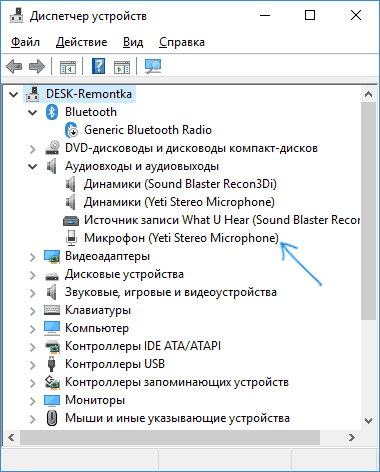Select the DESK-Remontka root label
Screen dimensions: 380x472
point(89,94)
